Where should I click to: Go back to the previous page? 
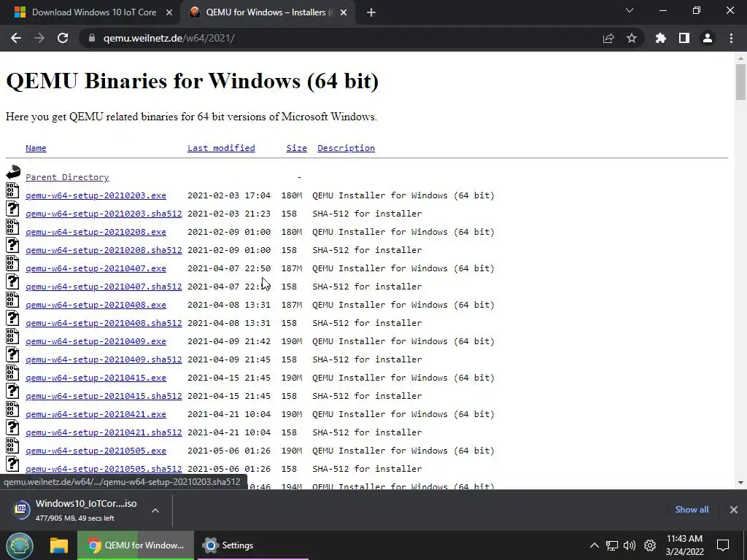tap(16, 38)
